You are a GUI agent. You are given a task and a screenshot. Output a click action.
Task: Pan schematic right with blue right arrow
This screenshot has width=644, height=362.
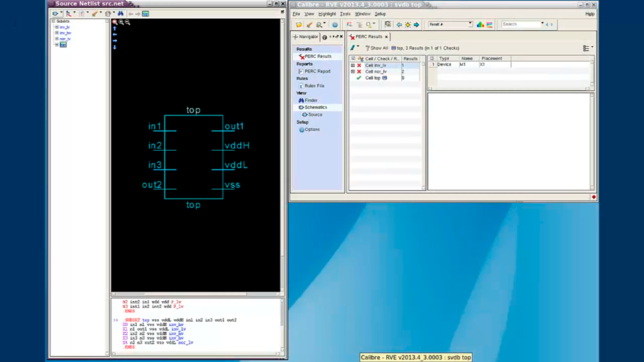pos(115,41)
